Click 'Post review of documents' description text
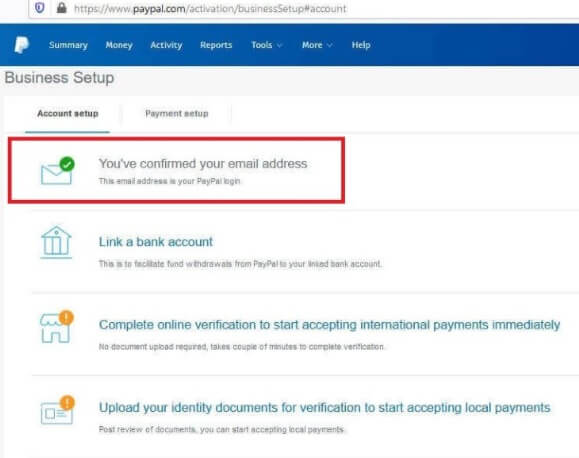Screen dimensions: 579x458 [221, 429]
